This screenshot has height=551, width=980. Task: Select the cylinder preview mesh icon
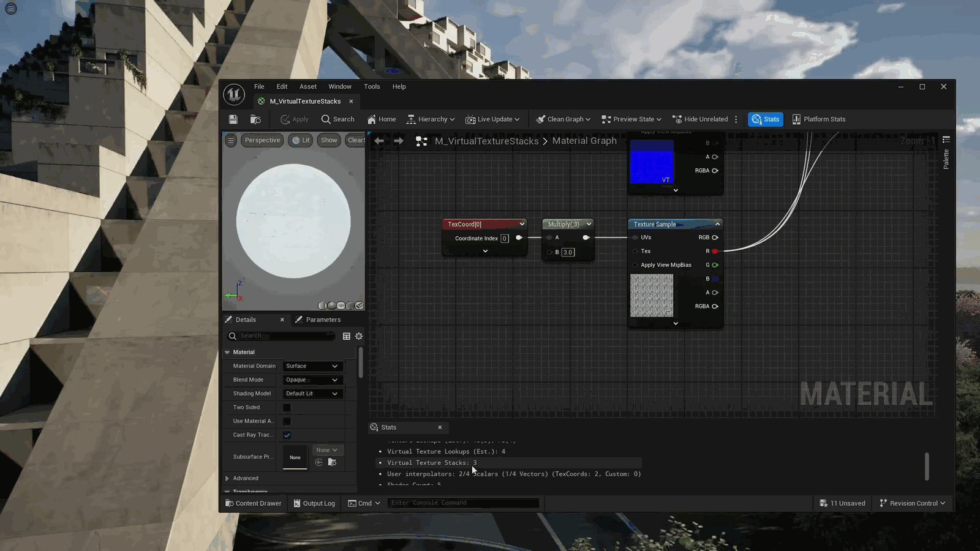tap(322, 305)
